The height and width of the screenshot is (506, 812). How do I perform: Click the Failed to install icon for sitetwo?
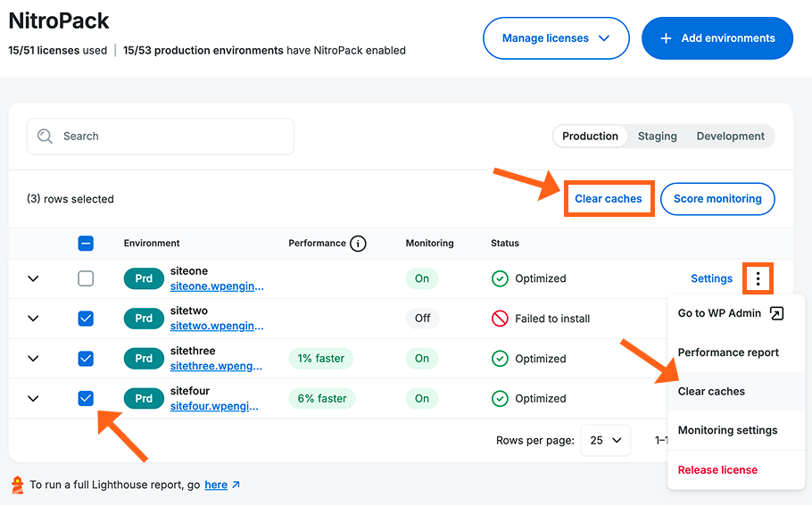[x=500, y=319]
